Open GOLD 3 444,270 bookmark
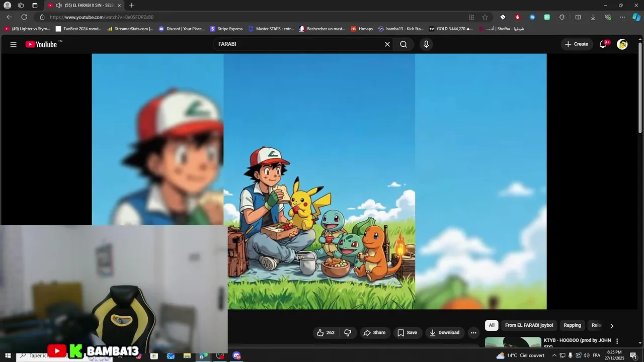This screenshot has height=362, width=644. 451,29
